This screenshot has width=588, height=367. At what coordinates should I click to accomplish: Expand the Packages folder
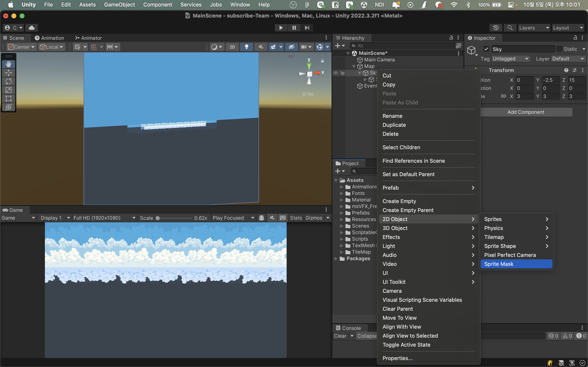click(336, 259)
